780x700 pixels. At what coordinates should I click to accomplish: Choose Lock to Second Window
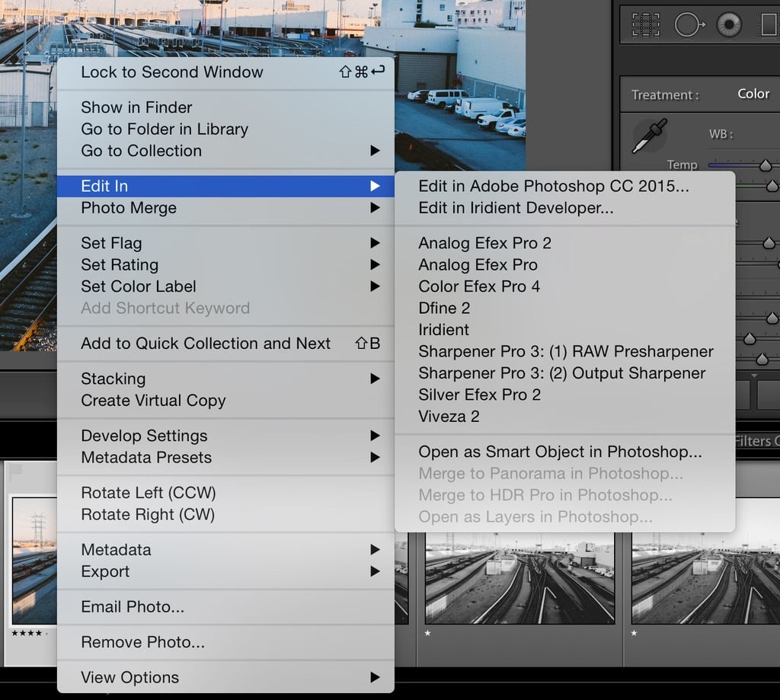coord(172,72)
